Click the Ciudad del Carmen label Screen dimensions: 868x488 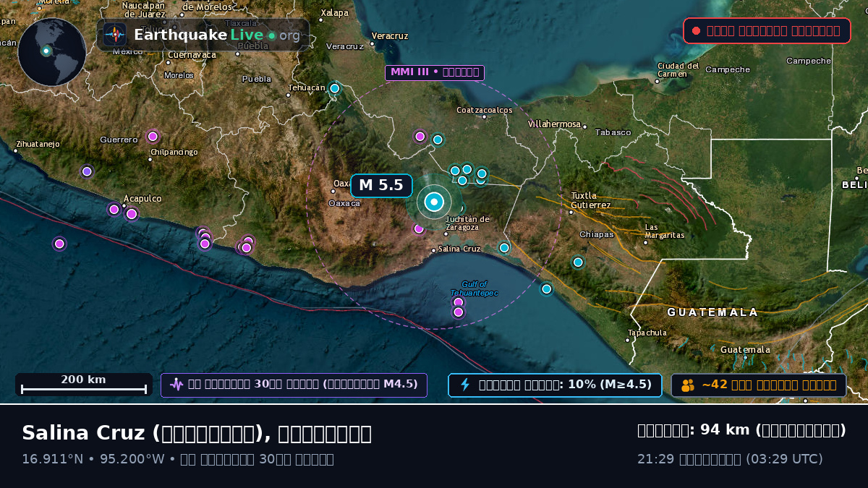coord(678,69)
